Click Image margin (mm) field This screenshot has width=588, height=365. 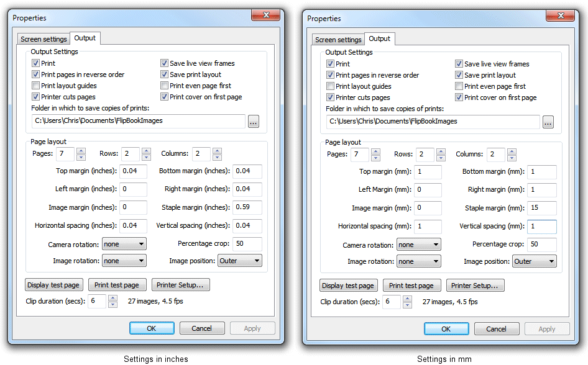point(428,208)
